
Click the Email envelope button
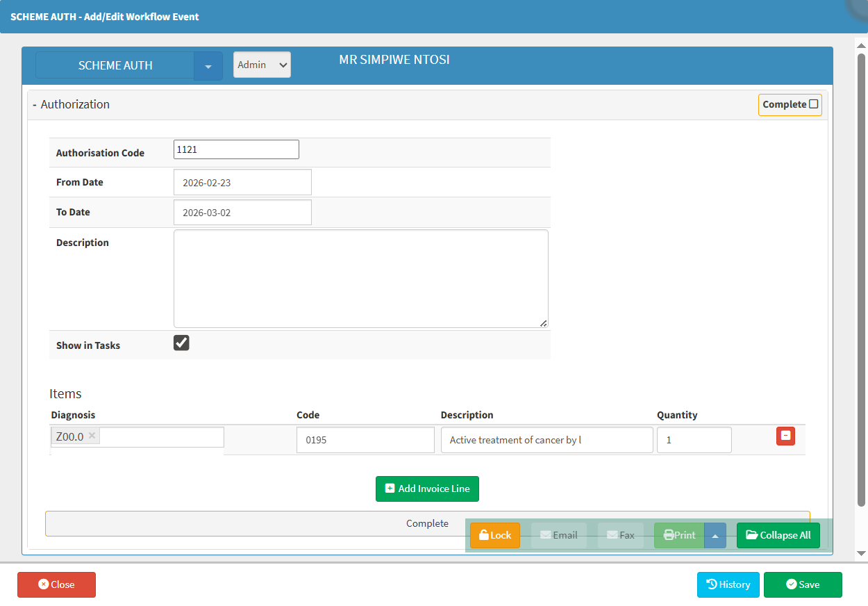point(558,535)
